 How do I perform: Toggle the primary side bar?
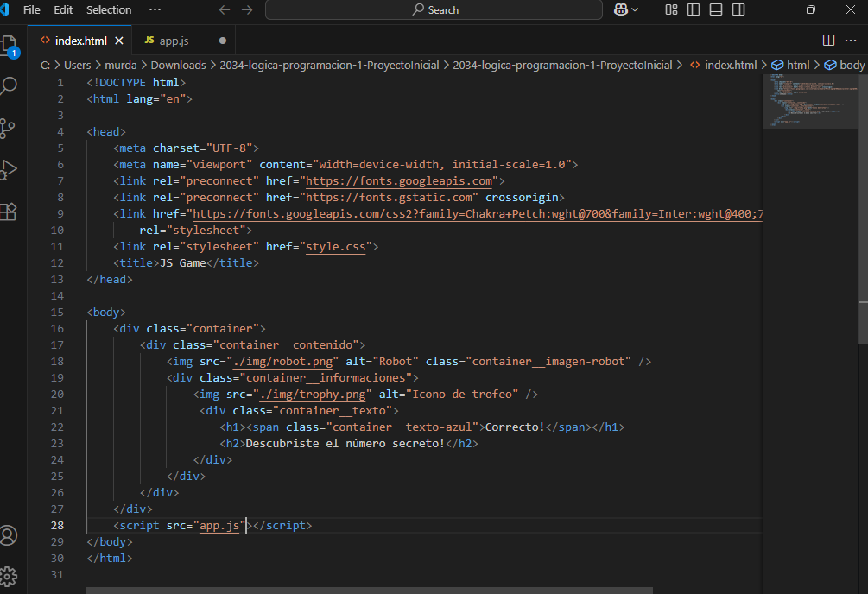click(693, 9)
